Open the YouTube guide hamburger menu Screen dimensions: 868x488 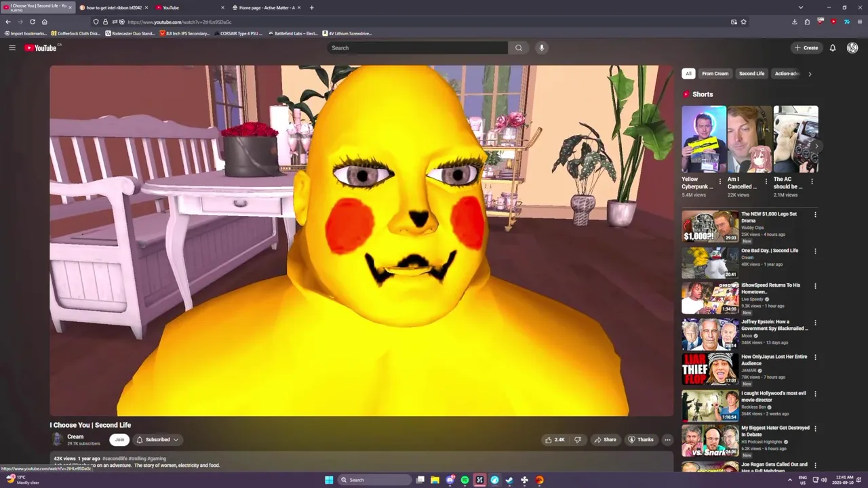12,47
